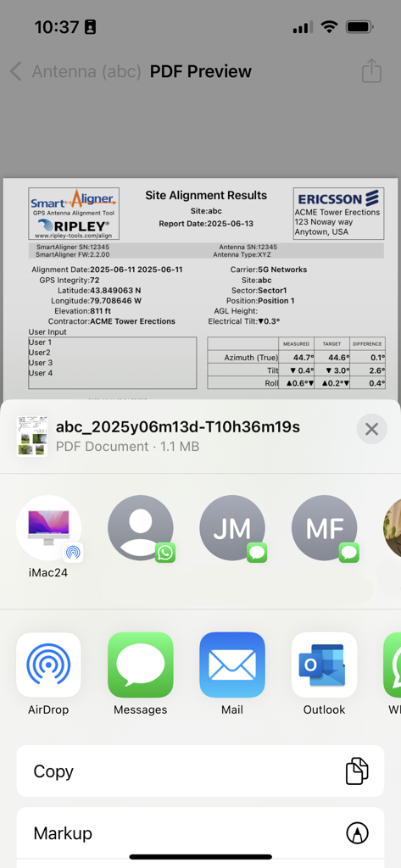
Task: Tap the Contractor ACME Tower Erections text
Action: click(111, 321)
